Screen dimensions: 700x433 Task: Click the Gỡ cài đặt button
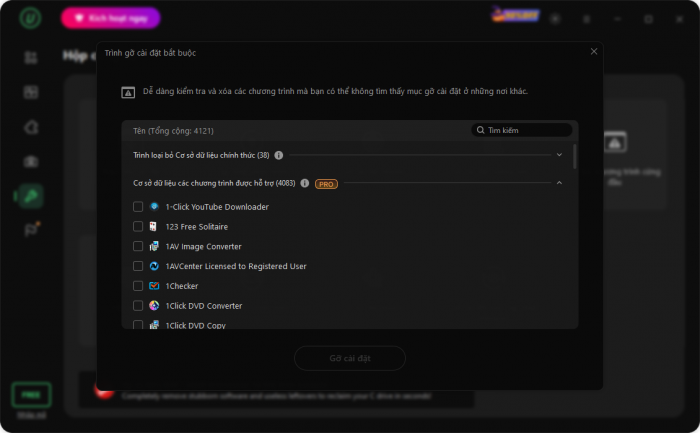pyautogui.click(x=350, y=358)
